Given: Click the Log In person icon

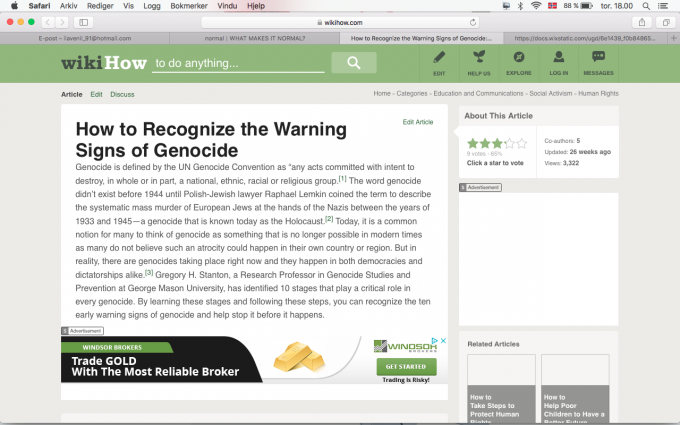Looking at the screenshot, I should [558, 61].
